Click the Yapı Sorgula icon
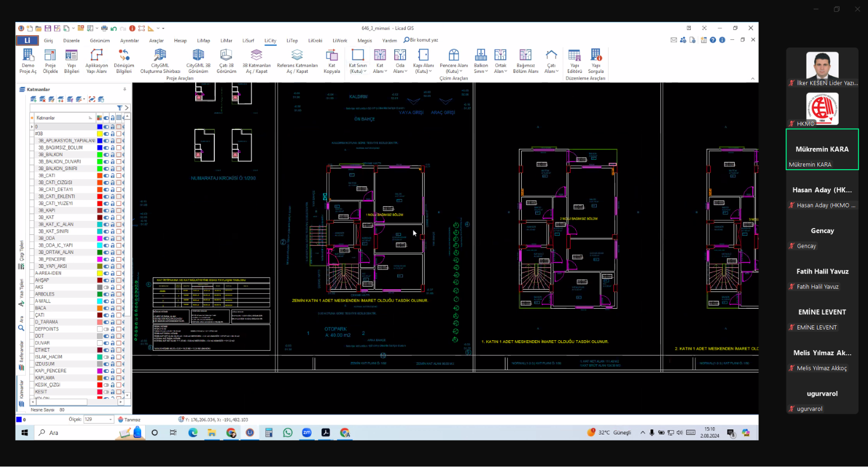Viewport: 868px width, 467px height. pos(596,61)
